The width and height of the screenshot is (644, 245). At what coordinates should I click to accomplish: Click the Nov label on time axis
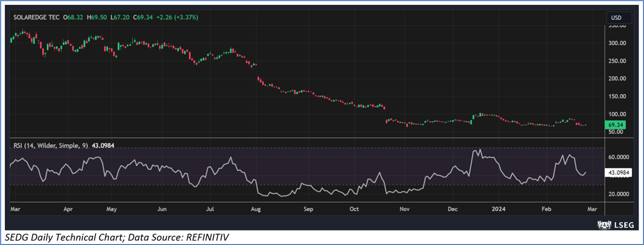[404, 208]
